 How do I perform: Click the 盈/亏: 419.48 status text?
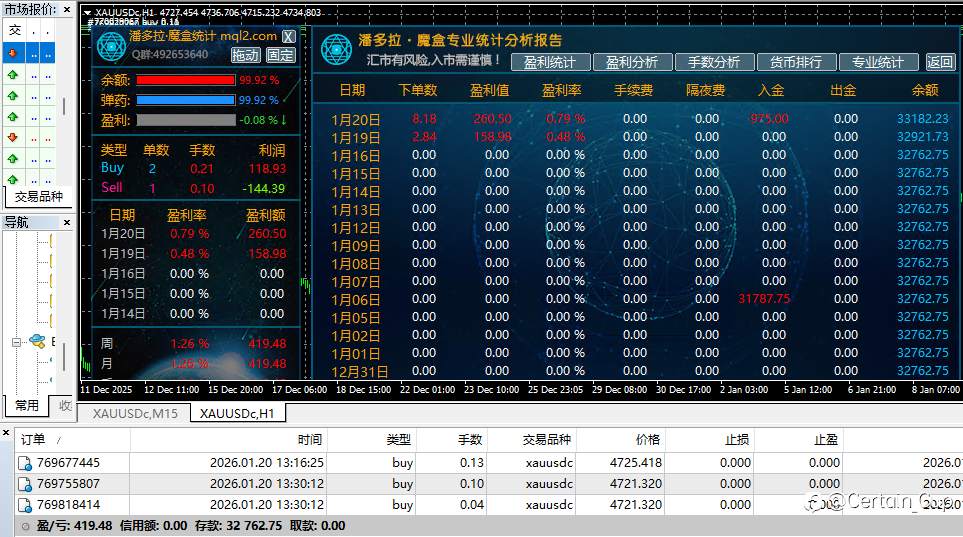pos(74,527)
